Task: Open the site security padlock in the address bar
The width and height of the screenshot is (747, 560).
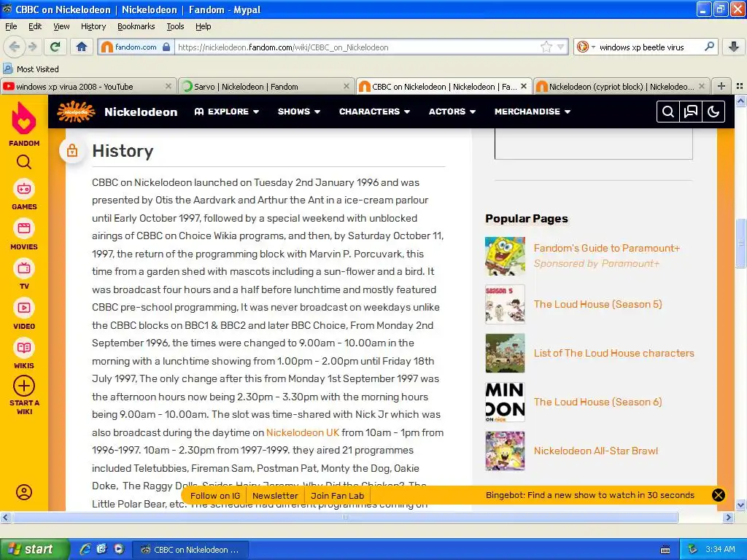Action: tap(166, 47)
